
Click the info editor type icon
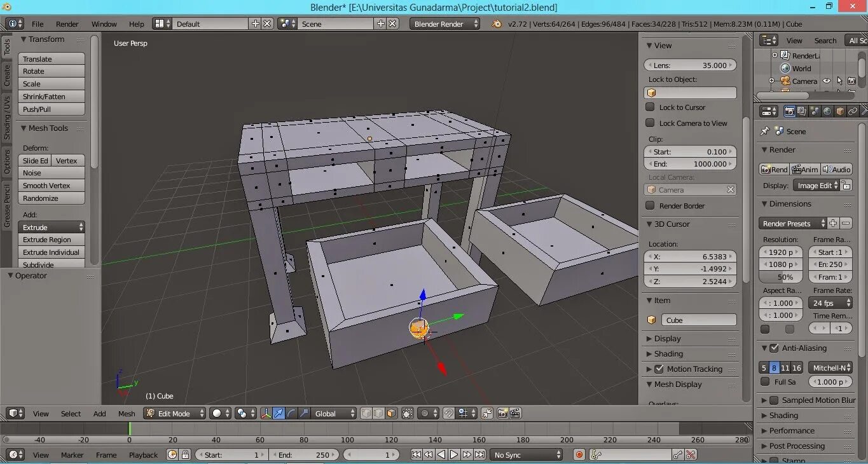tap(15, 24)
